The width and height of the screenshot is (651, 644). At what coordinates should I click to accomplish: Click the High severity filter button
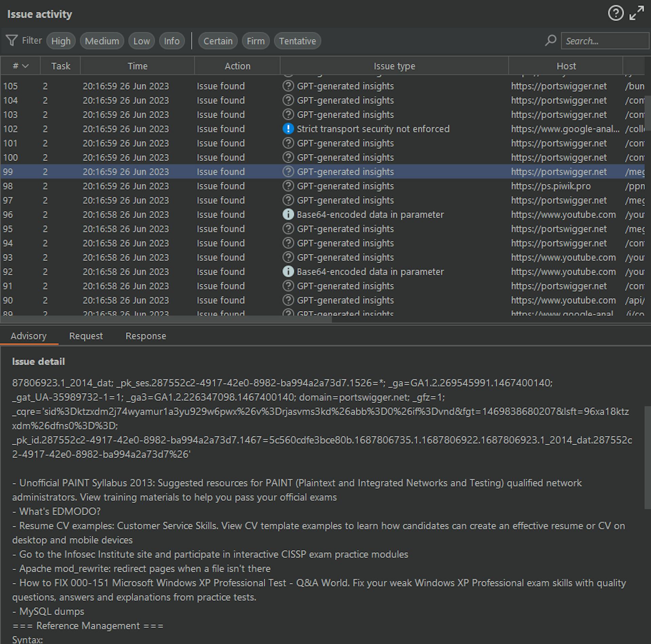[x=61, y=41]
